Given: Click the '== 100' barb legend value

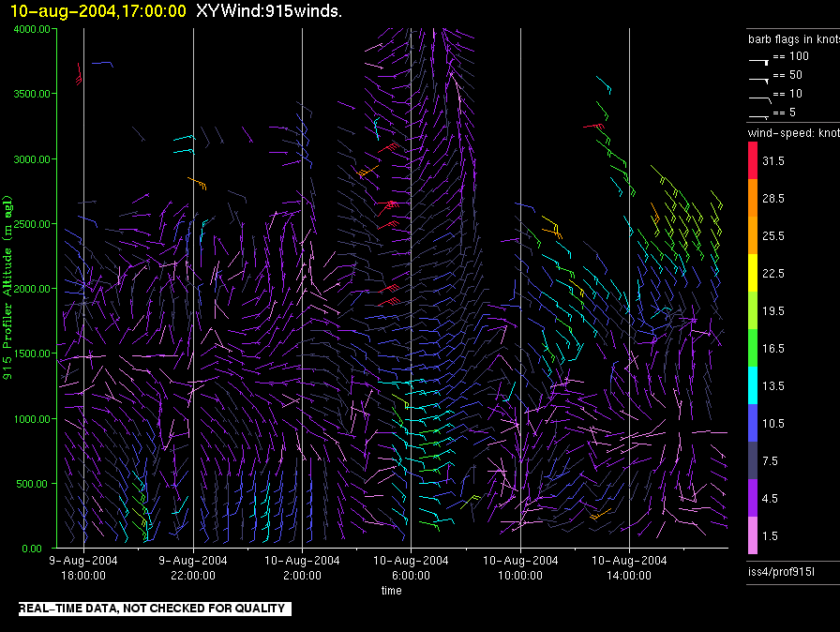Looking at the screenshot, I should 790,56.
